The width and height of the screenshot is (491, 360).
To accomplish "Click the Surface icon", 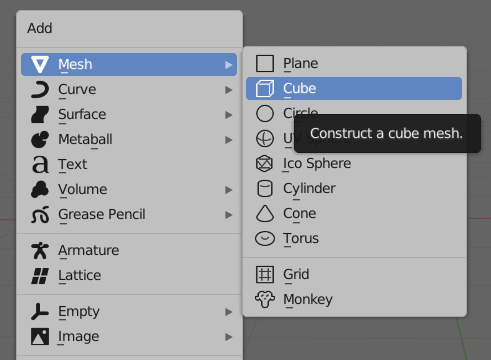I will coord(40,114).
